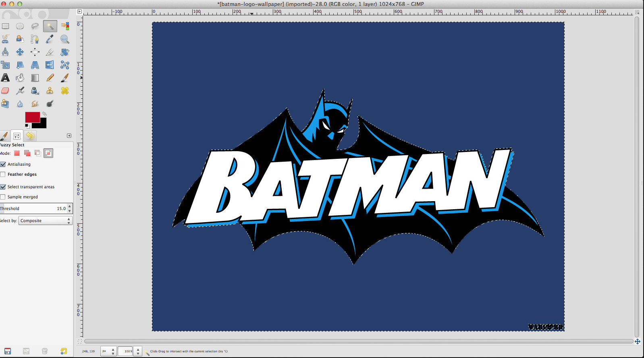
Task: Click the navigate image display cross icon
Action: (x=638, y=341)
